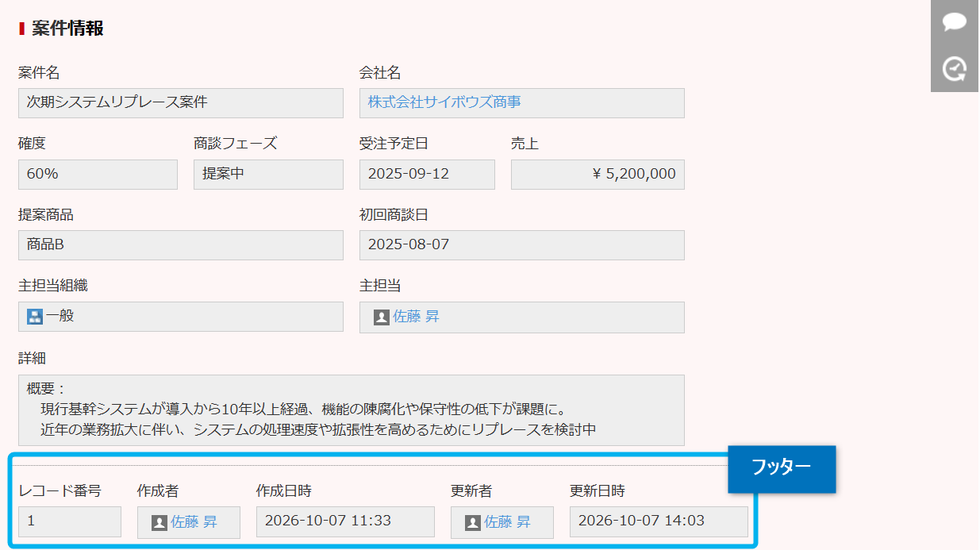Click the 概要： line in 詳細

pos(47,389)
